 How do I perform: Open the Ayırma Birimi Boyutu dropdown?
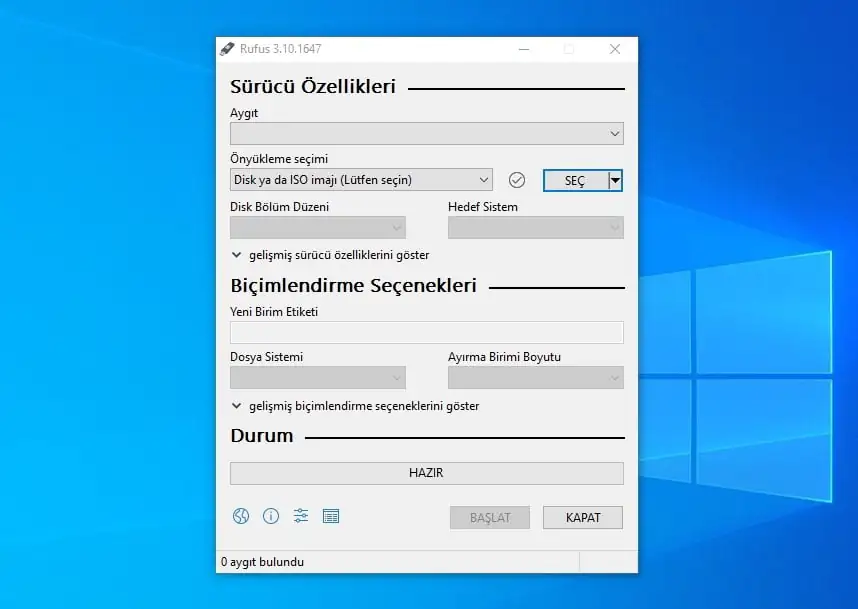click(535, 377)
